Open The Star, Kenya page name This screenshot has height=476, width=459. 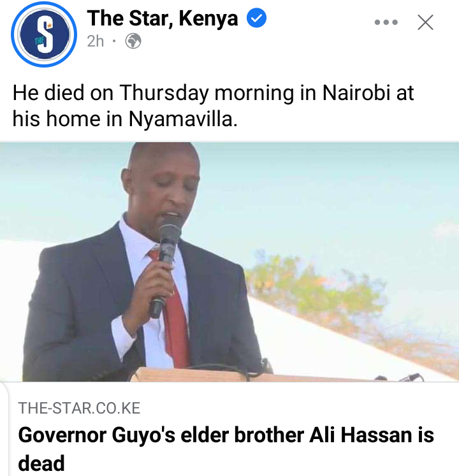163,18
